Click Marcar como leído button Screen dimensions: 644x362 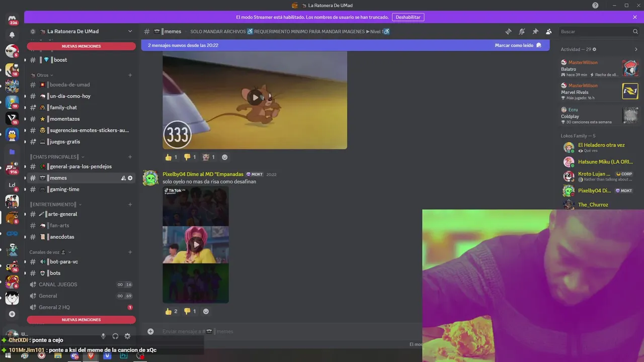[518, 45]
